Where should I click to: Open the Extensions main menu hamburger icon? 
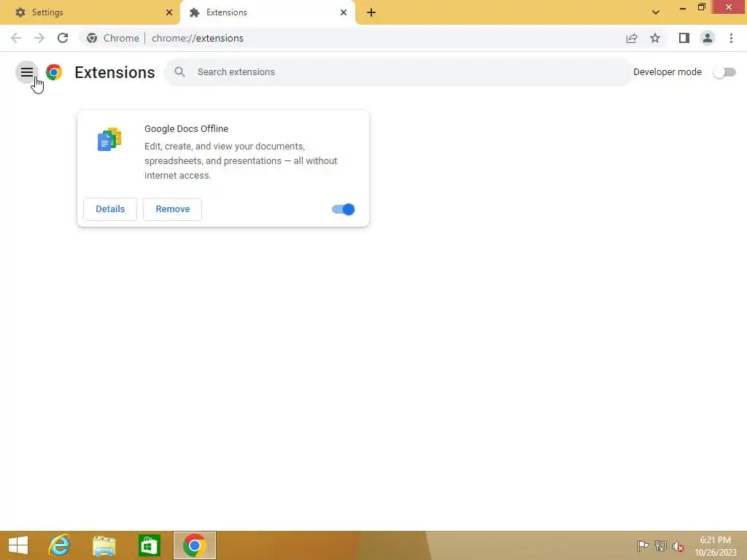[x=27, y=72]
